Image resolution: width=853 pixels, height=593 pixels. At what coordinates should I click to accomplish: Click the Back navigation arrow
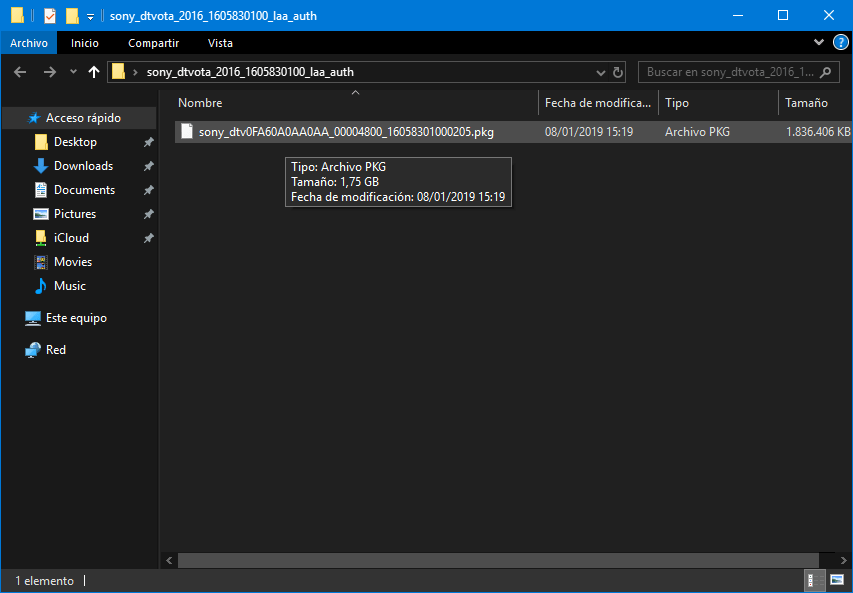coord(20,72)
